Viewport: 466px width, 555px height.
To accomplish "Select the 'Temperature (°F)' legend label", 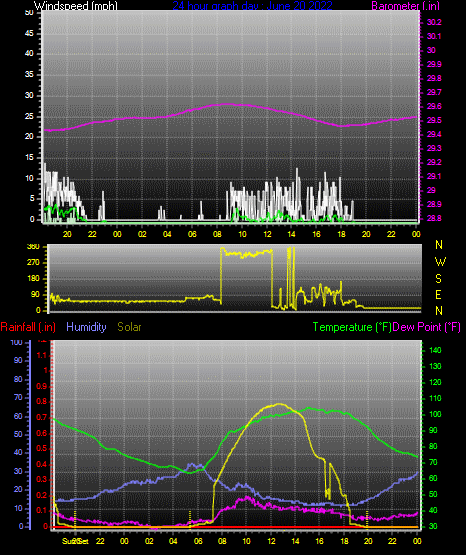I will point(352,327).
